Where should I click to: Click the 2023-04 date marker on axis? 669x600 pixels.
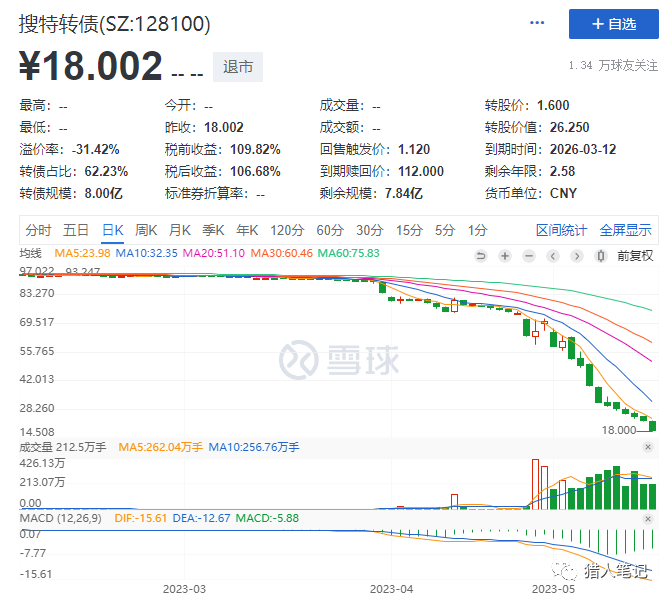[391, 589]
